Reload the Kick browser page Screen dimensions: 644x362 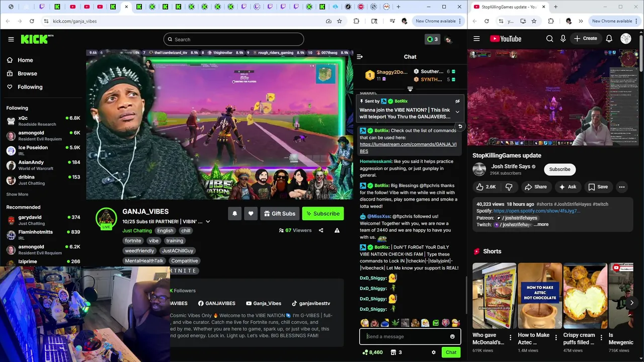(x=32, y=21)
